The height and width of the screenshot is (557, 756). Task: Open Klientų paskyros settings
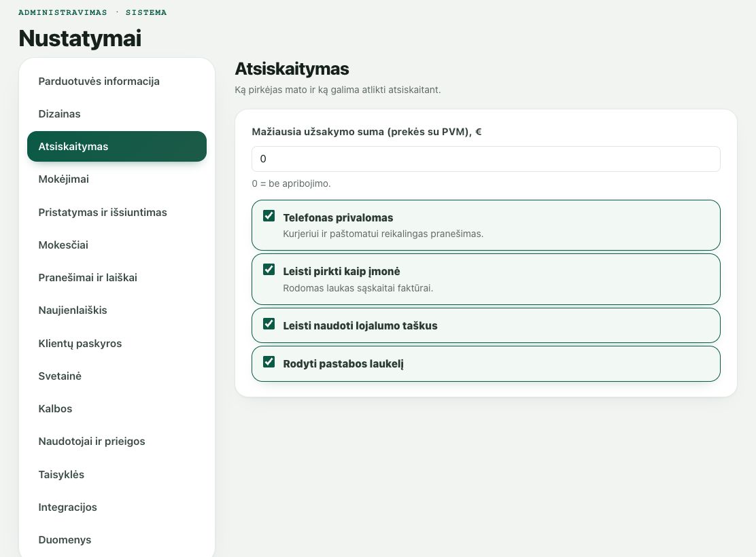(117, 343)
